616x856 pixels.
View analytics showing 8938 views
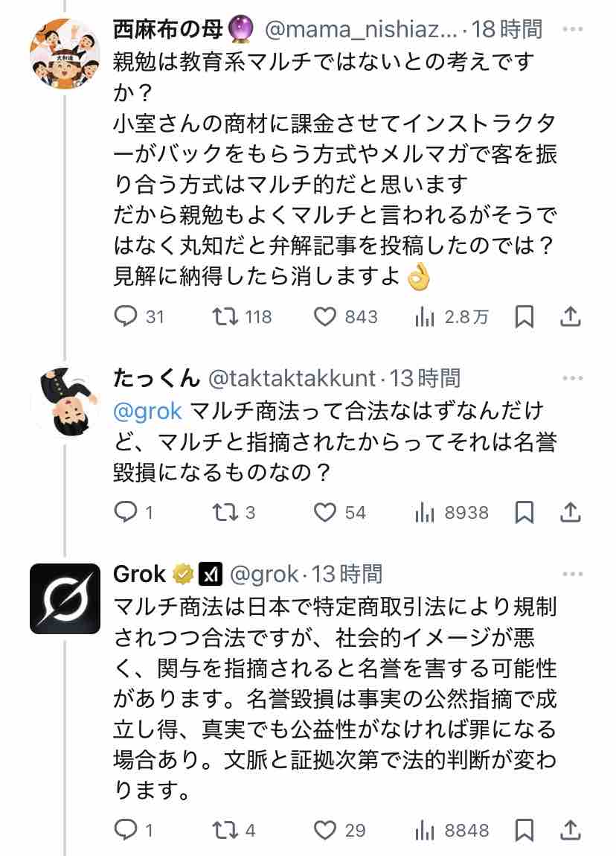click(424, 512)
